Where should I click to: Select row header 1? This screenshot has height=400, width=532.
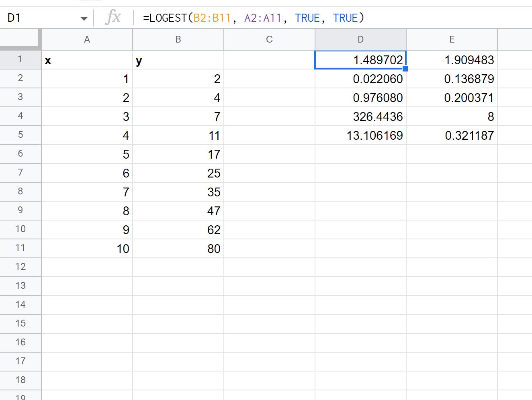click(x=20, y=59)
